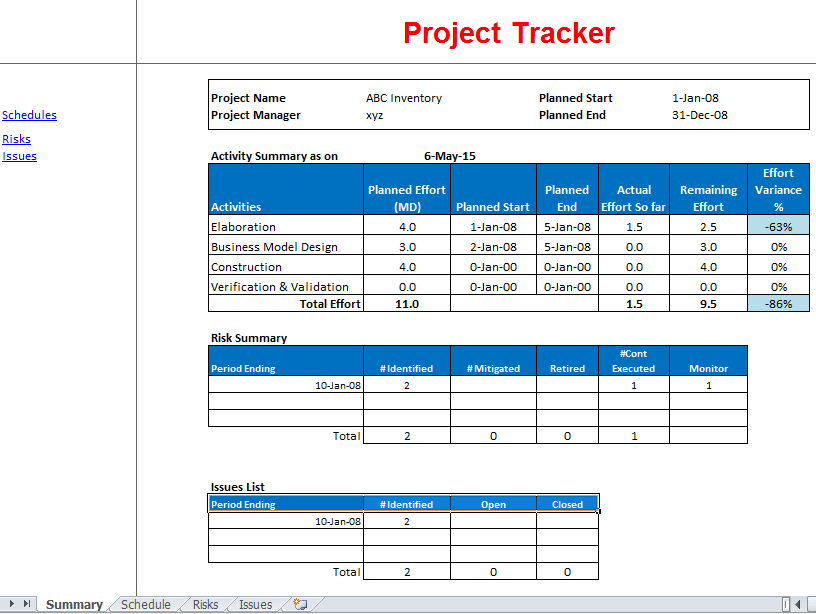Open the Issues sheet tab
816x614 pixels.
tap(255, 605)
